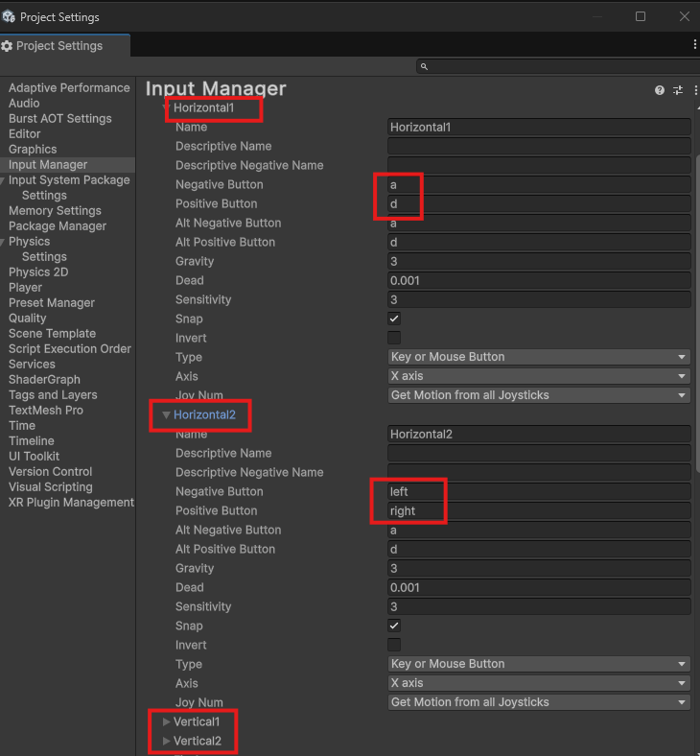The width and height of the screenshot is (700, 756).
Task: Open Physics 2D settings
Action: (x=38, y=272)
